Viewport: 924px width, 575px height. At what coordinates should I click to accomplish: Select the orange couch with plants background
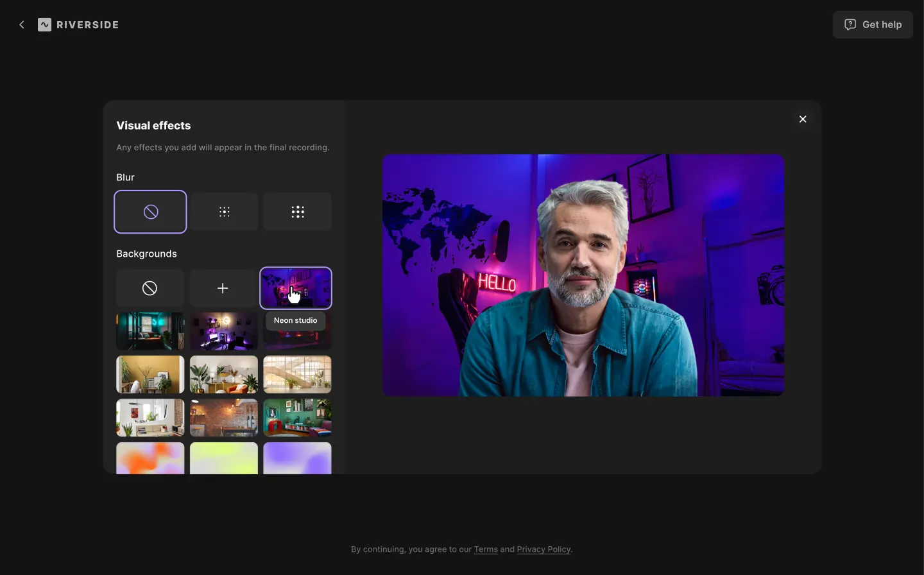[223, 374]
